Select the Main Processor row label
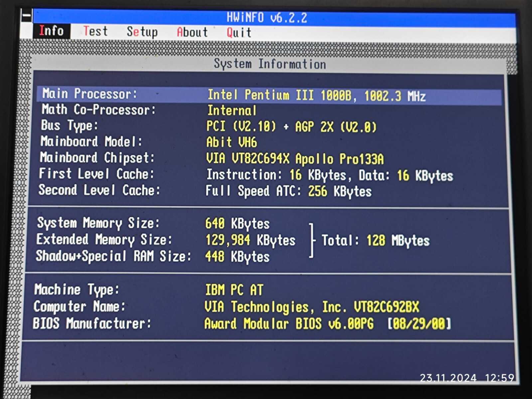 pyautogui.click(x=89, y=94)
